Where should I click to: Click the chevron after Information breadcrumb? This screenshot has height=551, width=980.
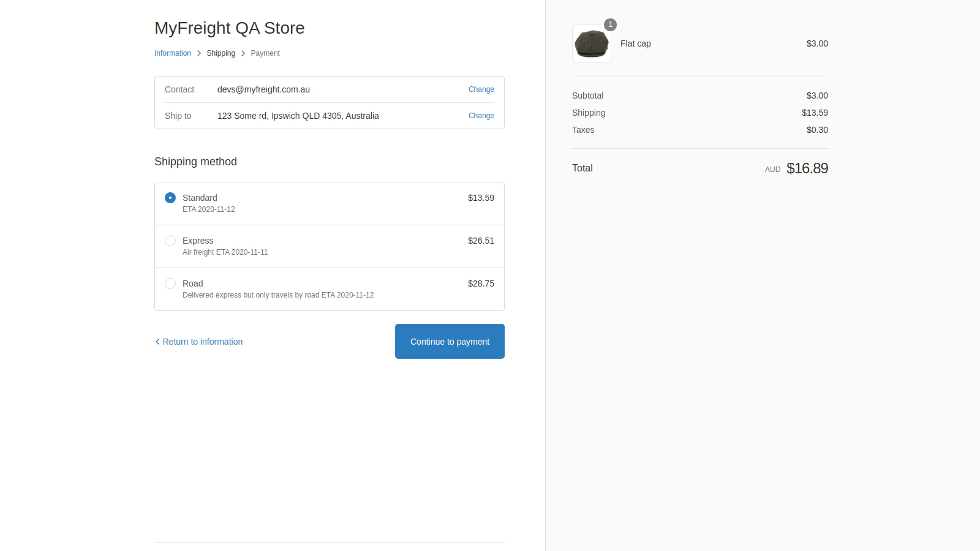199,53
